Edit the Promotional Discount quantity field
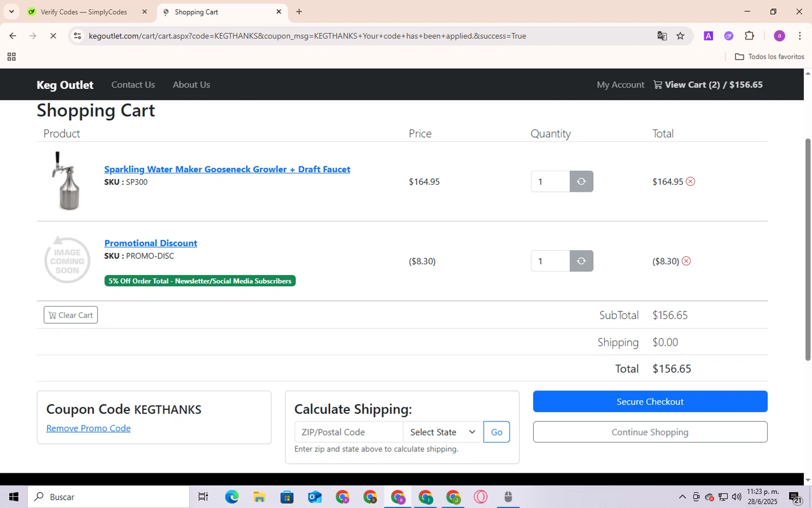This screenshot has height=508, width=812. [x=551, y=261]
